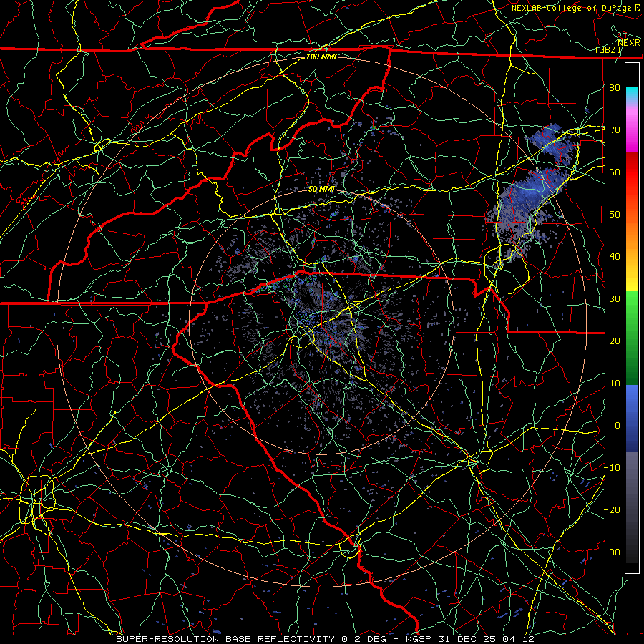The image size is (644, 644).
Task: Click the 'SUPER-RESOLUTION BASE REFLECTIVITY' caption
Action: [225, 639]
